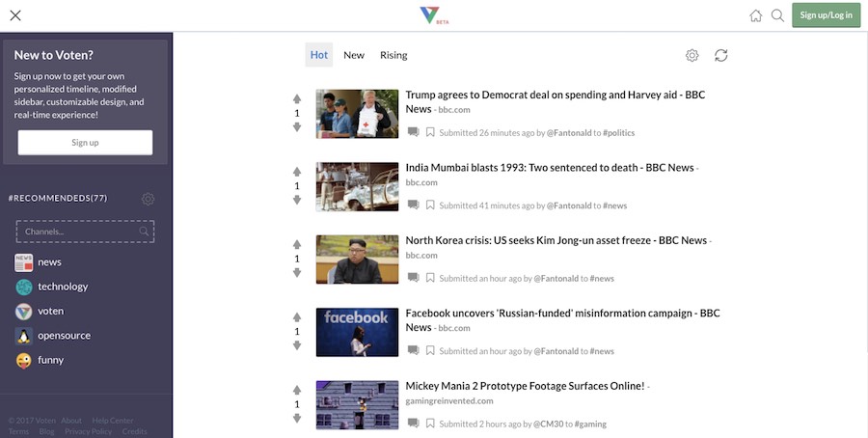
Task: Open comments on the Facebook misinformation post
Action: click(x=413, y=350)
